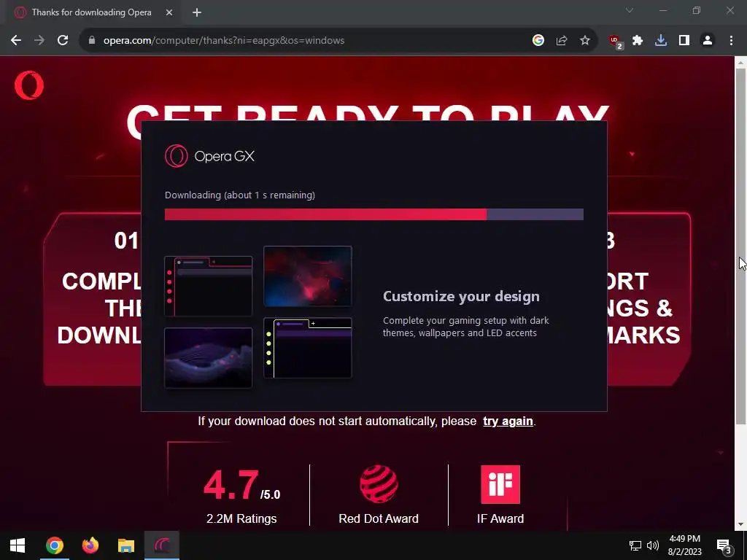Image resolution: width=747 pixels, height=560 pixels.
Task: Click the page vertical scrollbar
Action: pos(740,245)
